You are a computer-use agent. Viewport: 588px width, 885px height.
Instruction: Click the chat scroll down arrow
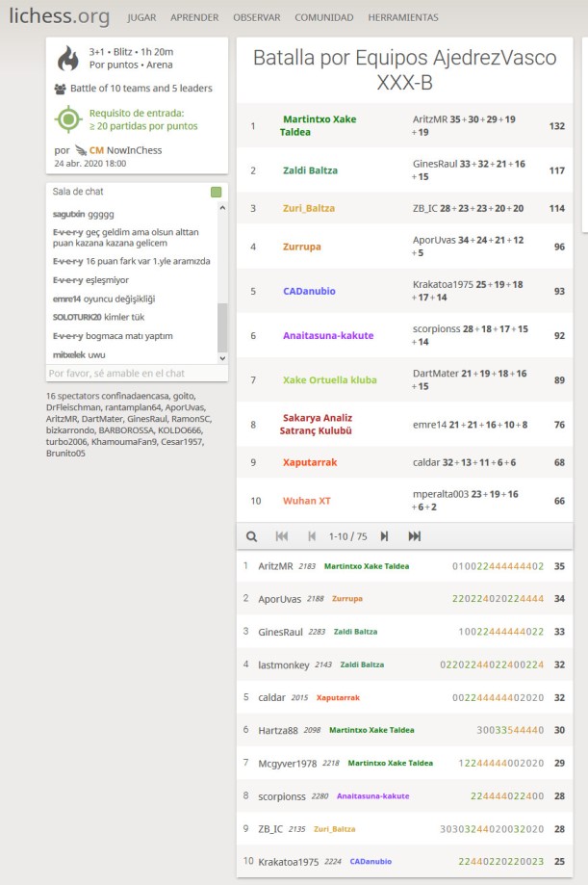tap(222, 357)
